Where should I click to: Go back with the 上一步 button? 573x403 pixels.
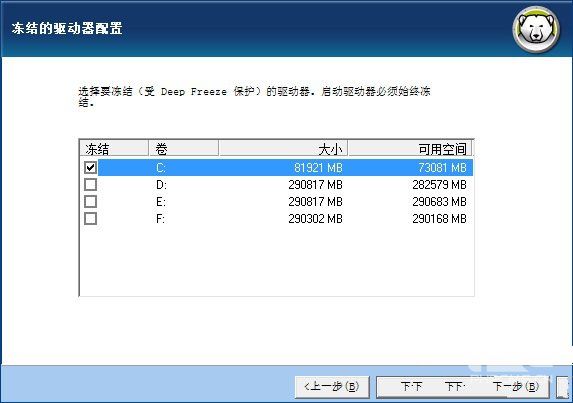tap(332, 387)
